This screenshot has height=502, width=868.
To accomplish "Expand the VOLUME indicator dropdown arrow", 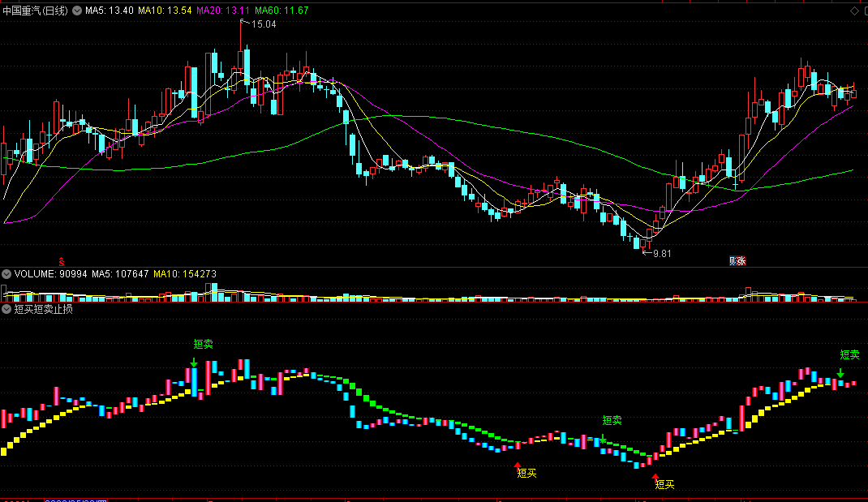I will click(6, 274).
